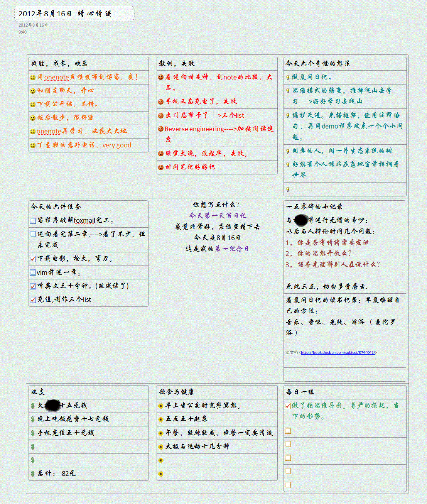Viewport: 427px width, 504px height.
Task: Click the angry face tag beside 手机又忘充电了
Action: point(161,102)
